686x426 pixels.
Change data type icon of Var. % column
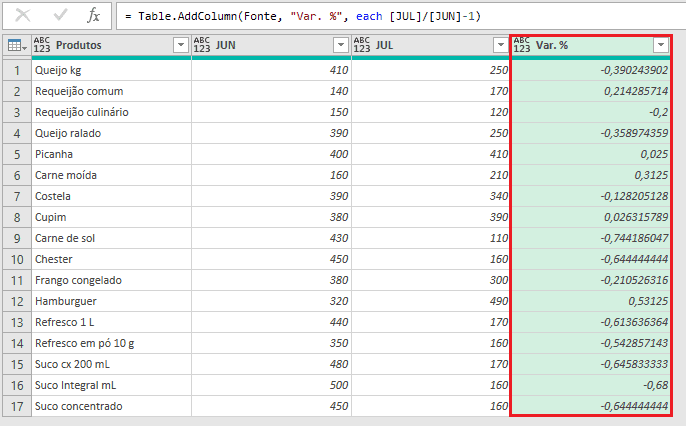(x=522, y=45)
